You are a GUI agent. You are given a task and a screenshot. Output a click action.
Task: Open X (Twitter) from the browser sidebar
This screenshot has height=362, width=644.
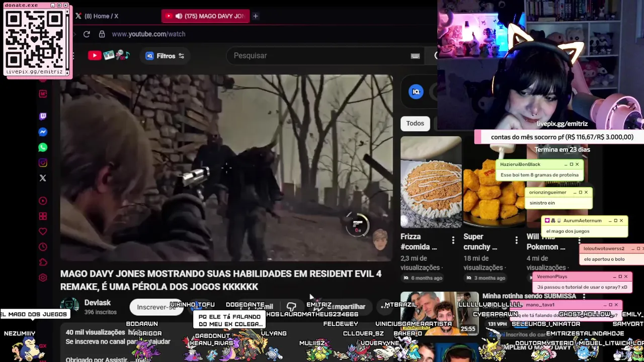(x=43, y=178)
